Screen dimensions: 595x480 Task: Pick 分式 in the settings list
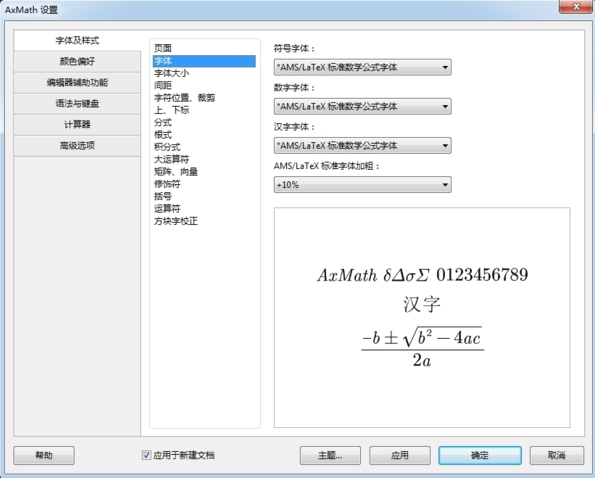point(204,122)
